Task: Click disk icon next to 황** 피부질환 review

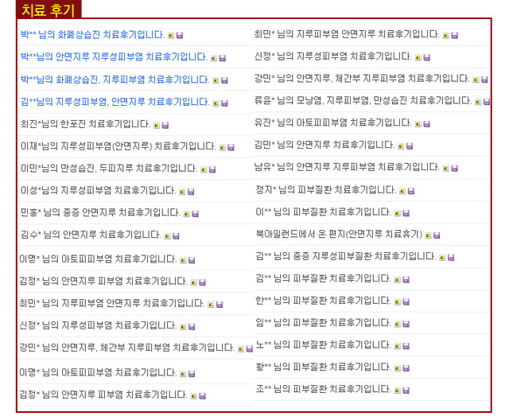Action: point(406,368)
